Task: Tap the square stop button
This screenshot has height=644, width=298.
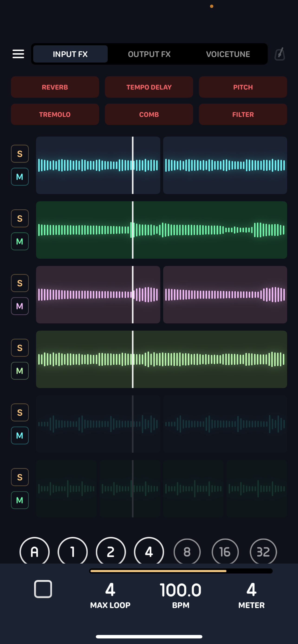Action: [x=43, y=589]
